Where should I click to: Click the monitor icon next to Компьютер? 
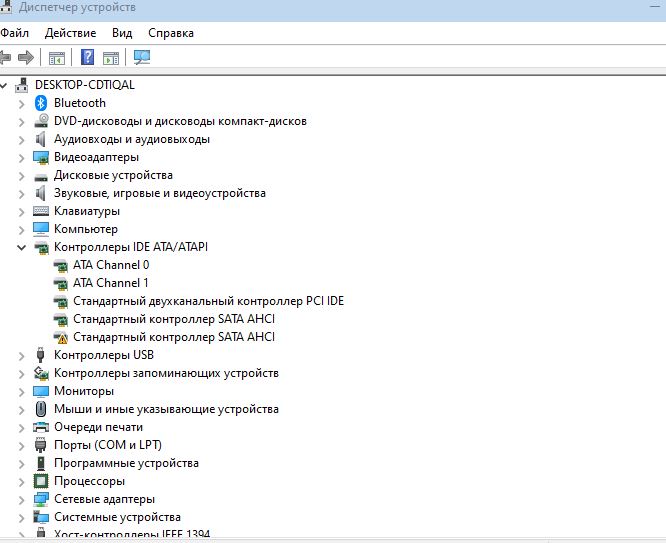(41, 229)
